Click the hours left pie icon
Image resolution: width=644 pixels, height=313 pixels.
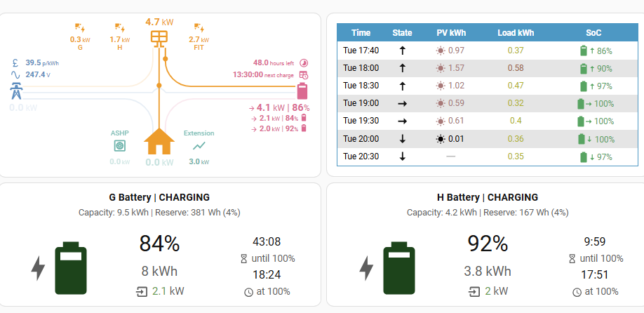click(304, 62)
